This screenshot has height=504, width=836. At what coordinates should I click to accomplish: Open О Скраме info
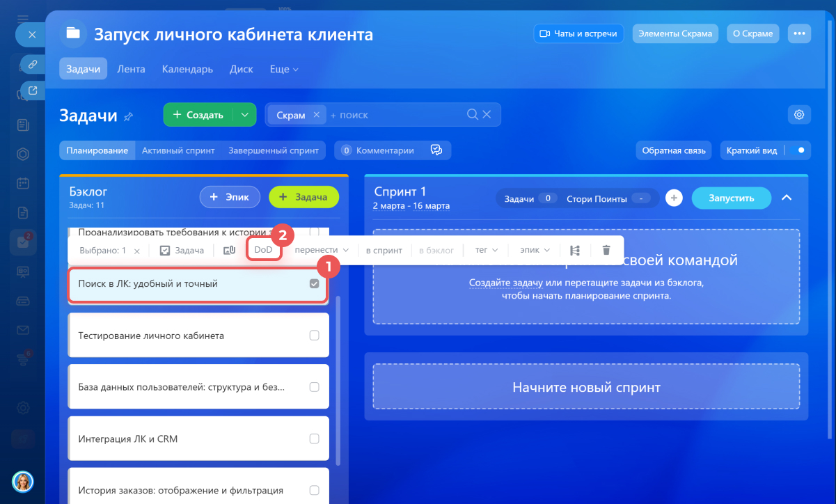coord(753,33)
